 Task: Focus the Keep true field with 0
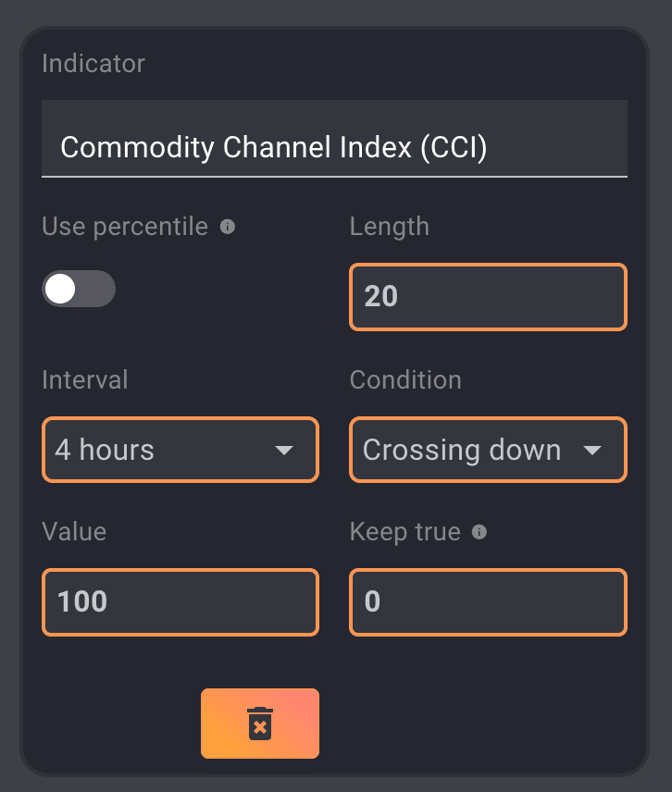488,602
